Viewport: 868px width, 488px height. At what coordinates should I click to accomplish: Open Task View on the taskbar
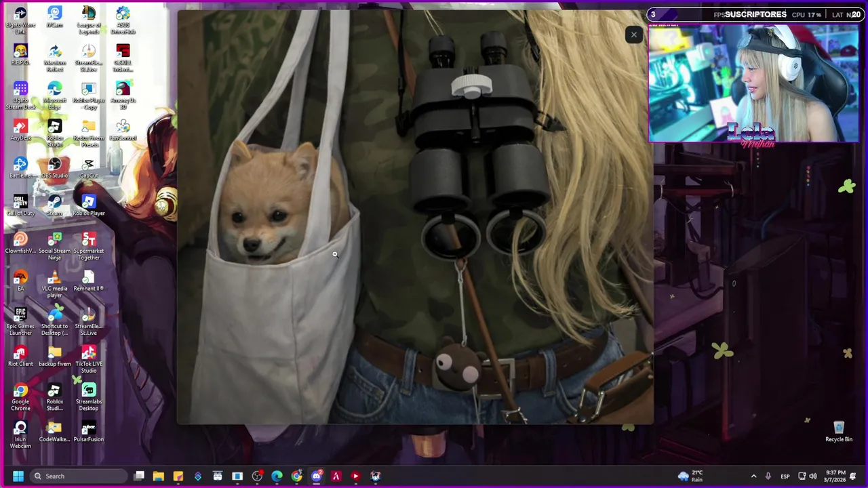139,476
